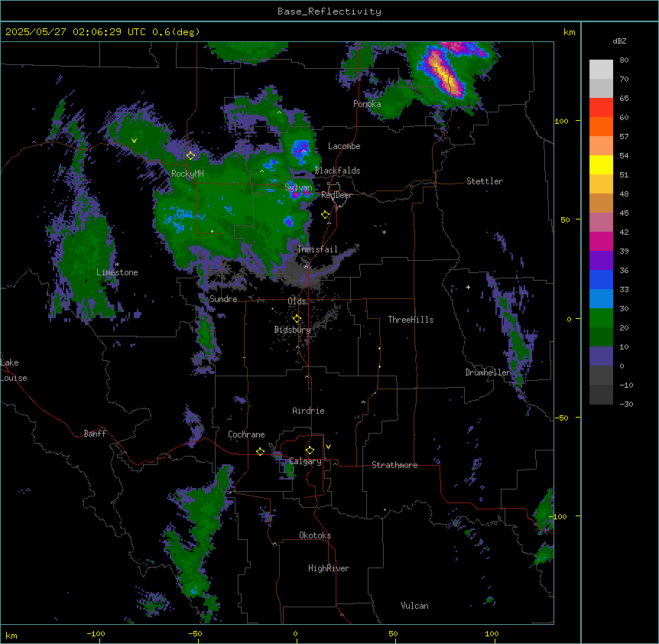
Task: Click the RockyMH label
Action: pos(187,174)
